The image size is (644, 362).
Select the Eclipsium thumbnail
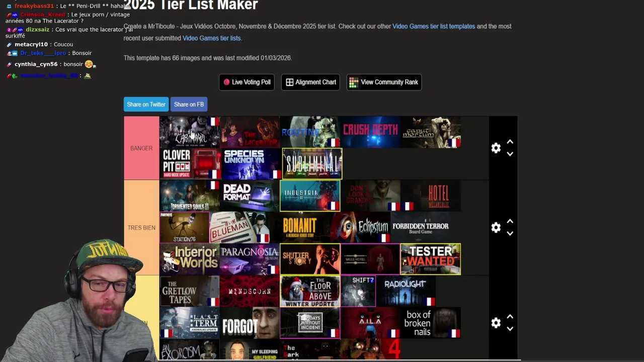[x=361, y=227]
